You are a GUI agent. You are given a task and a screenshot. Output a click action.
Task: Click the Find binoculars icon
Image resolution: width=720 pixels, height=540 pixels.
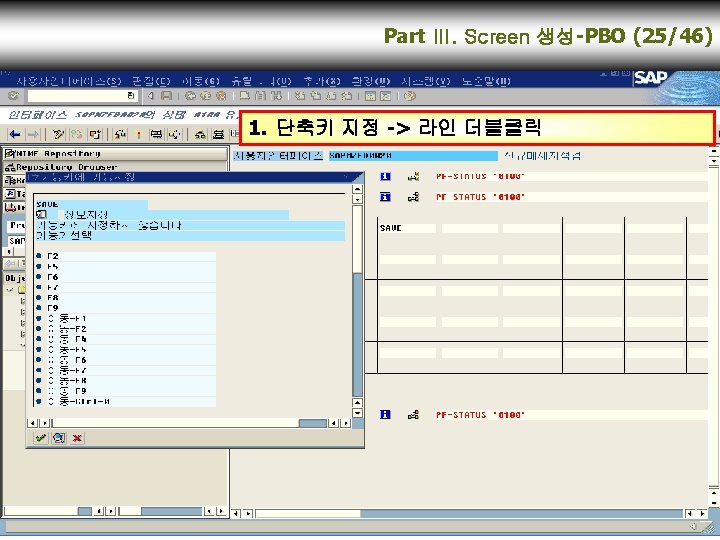[260, 96]
